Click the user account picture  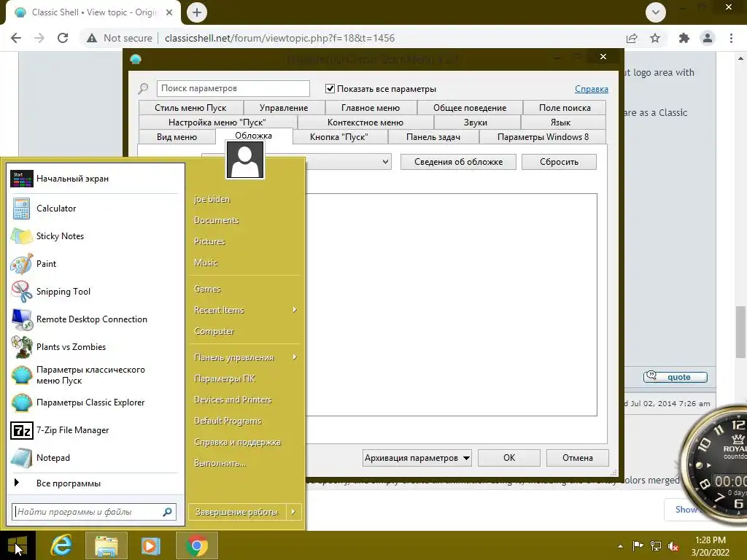[x=245, y=160]
